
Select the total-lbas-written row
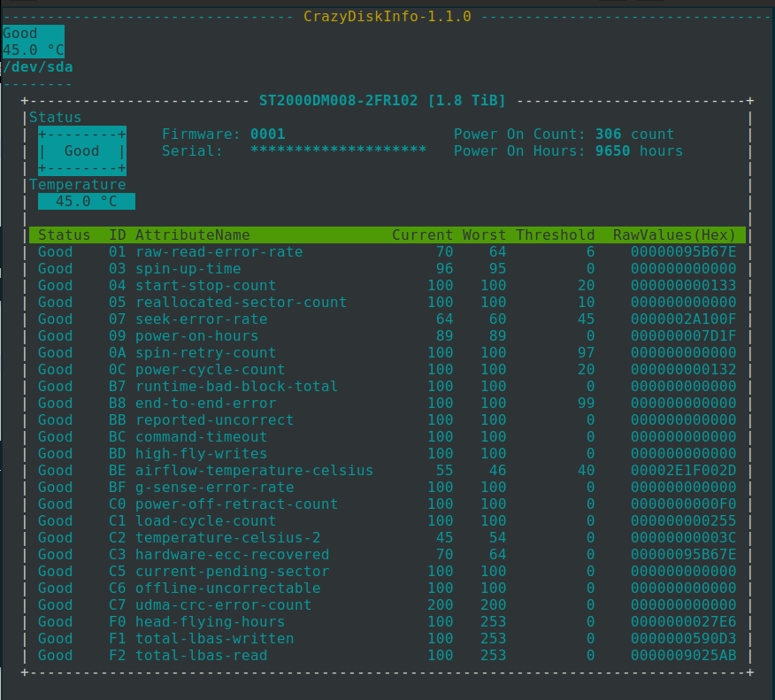pyautogui.click(x=387, y=638)
